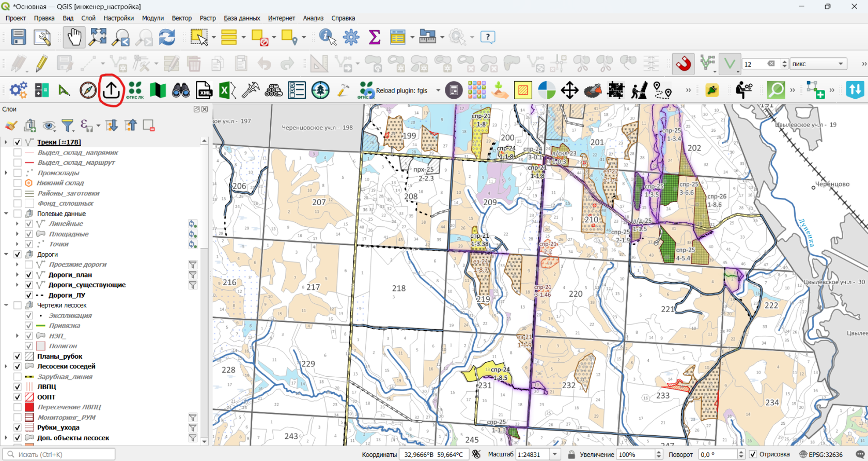Viewport: 868px width, 461px height.
Task: Open the Масштаб scale dropdown
Action: pyautogui.click(x=555, y=454)
